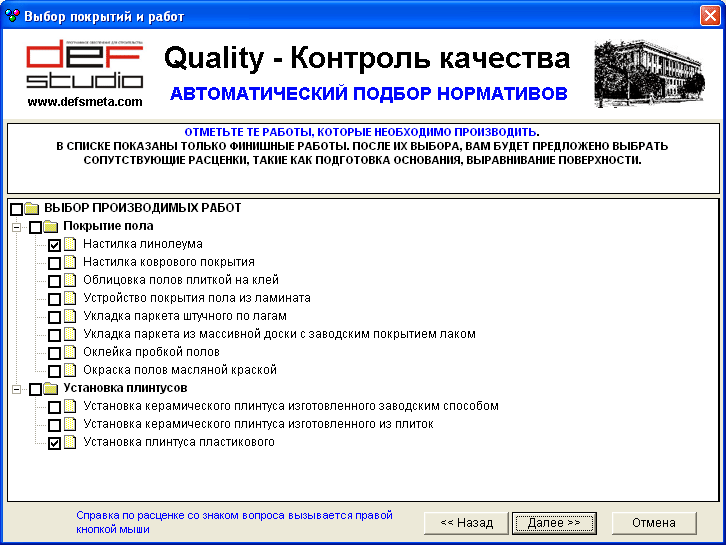Enable the 'Настилка коврового покрытия' checkbox
Viewport: 726px width, 545px height.
pos(55,263)
